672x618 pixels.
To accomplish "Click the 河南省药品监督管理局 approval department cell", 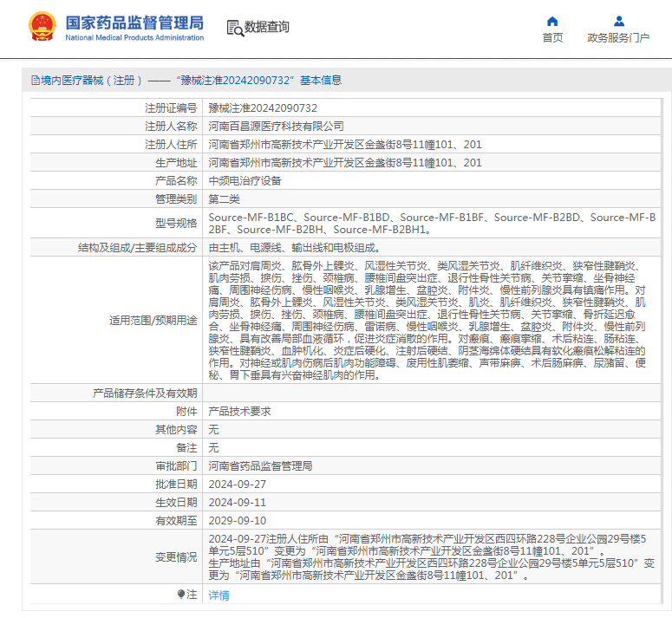I will pyautogui.click(x=260, y=465).
